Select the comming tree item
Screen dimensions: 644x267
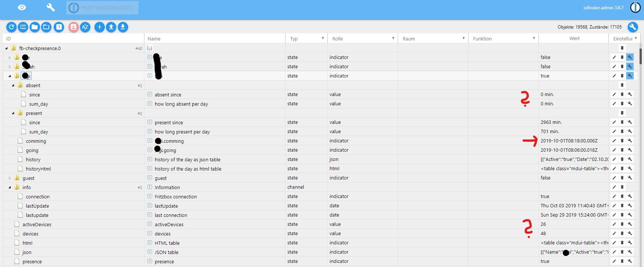(36, 141)
